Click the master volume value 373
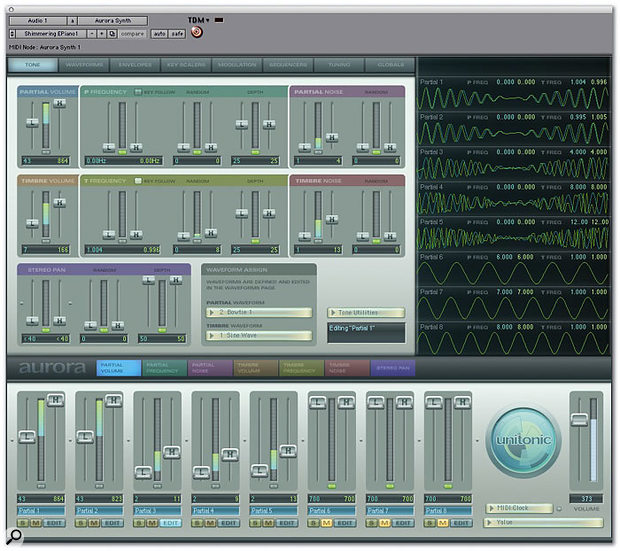 586,499
